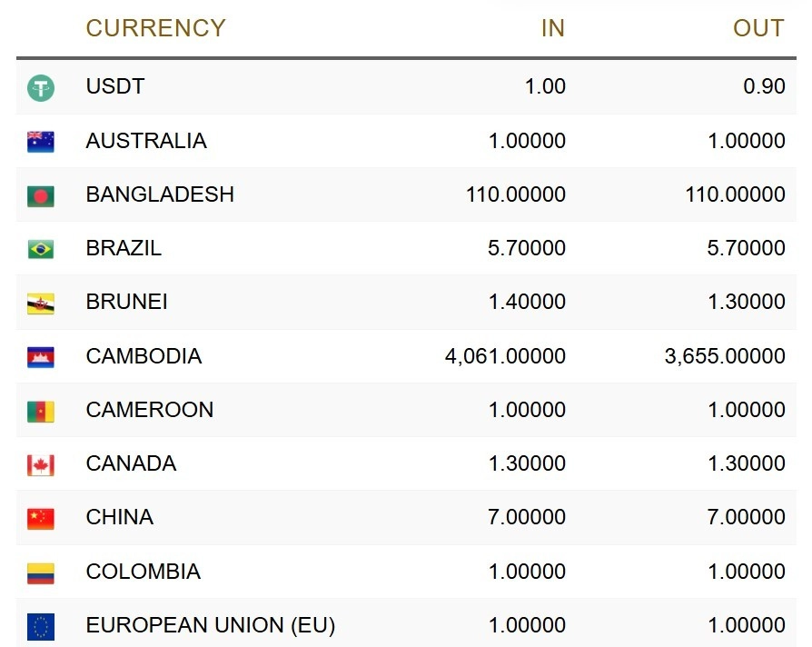Click the European Union flag icon

pyautogui.click(x=41, y=626)
